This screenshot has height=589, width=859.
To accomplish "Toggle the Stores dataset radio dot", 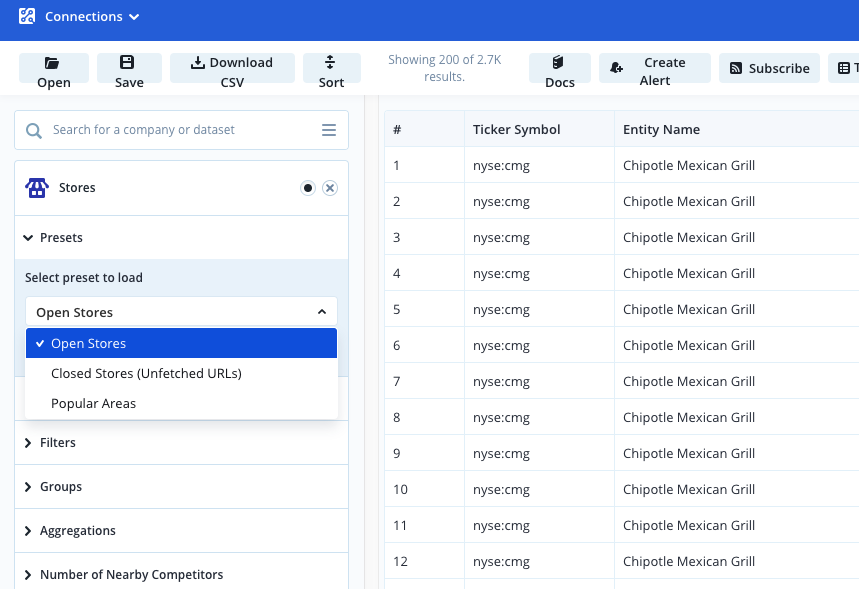I will coord(308,188).
